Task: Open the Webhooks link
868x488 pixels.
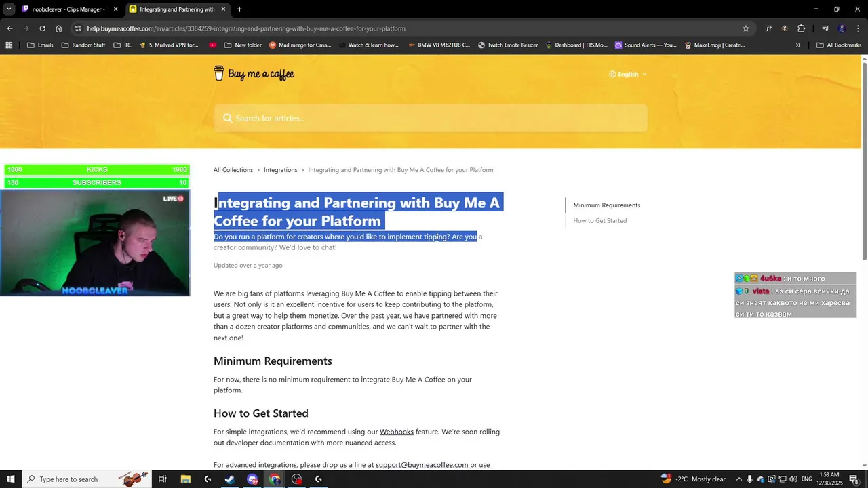Action: (396, 432)
